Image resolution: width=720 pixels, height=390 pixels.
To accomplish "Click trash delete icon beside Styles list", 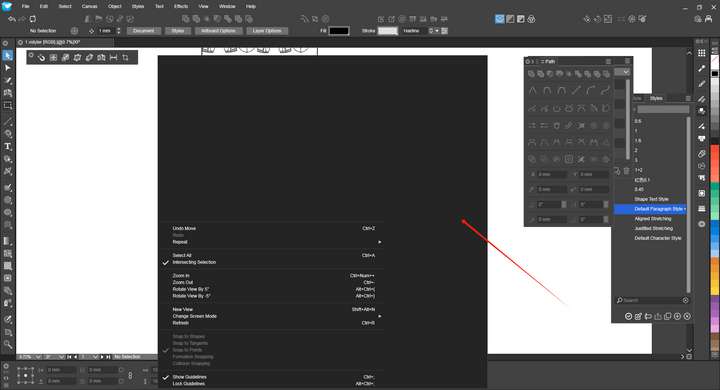I will pos(626,171).
